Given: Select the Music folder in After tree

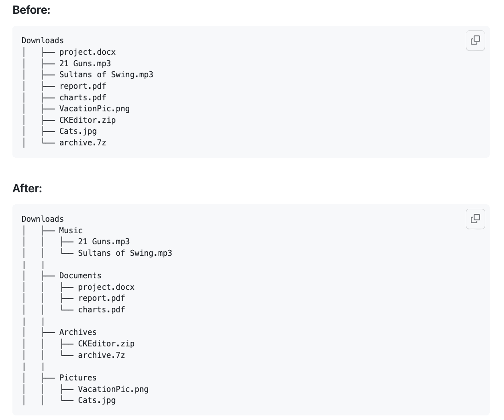Looking at the screenshot, I should tap(71, 230).
